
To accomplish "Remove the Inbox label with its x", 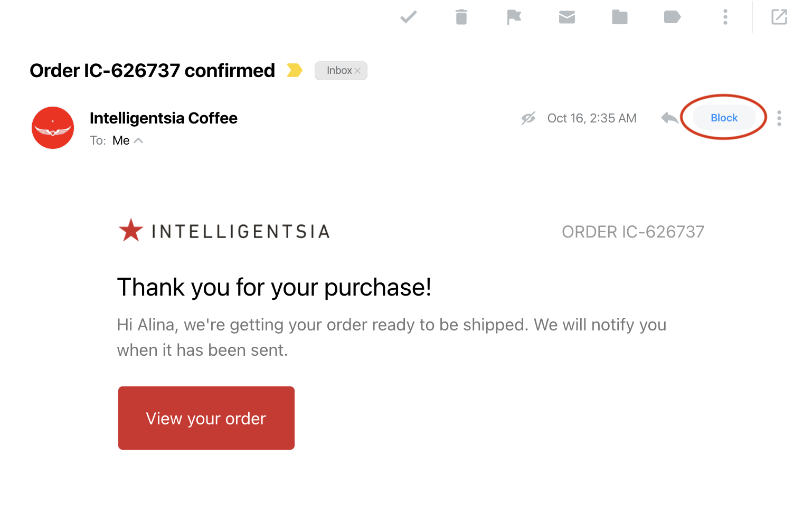I will click(357, 71).
